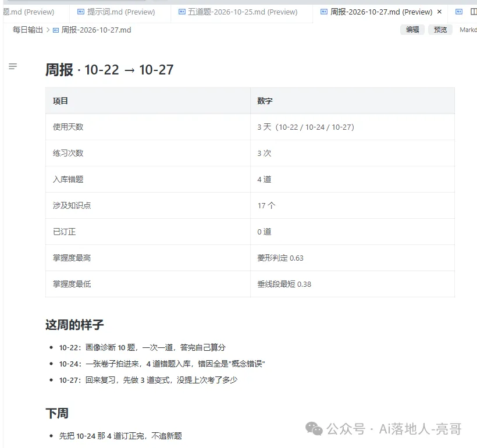Click the 10-22 画像诊断 10 题 bullet

[143, 347]
